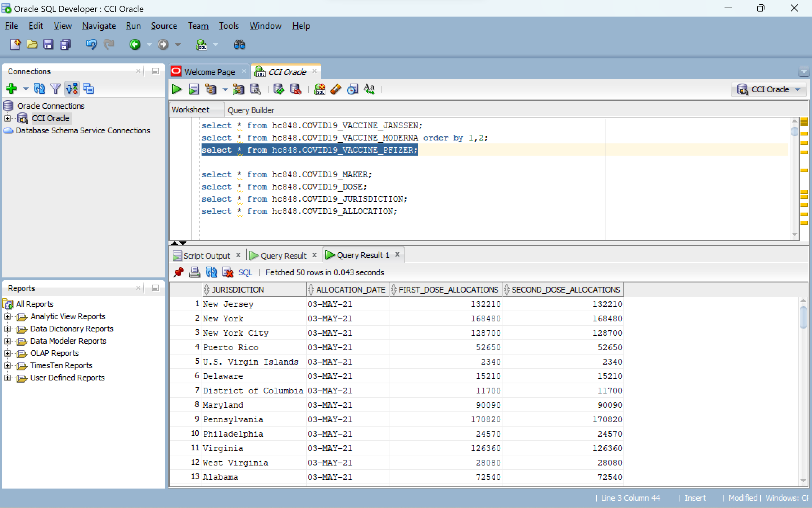812x508 pixels.
Task: Switch to the Script Output tab
Action: click(207, 256)
